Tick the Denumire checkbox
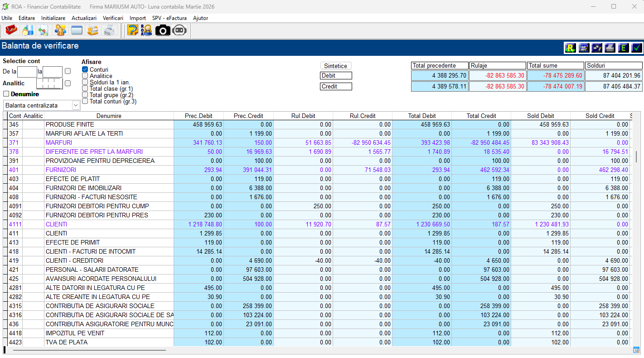Screen dimensions: 644x358 click(x=6, y=94)
